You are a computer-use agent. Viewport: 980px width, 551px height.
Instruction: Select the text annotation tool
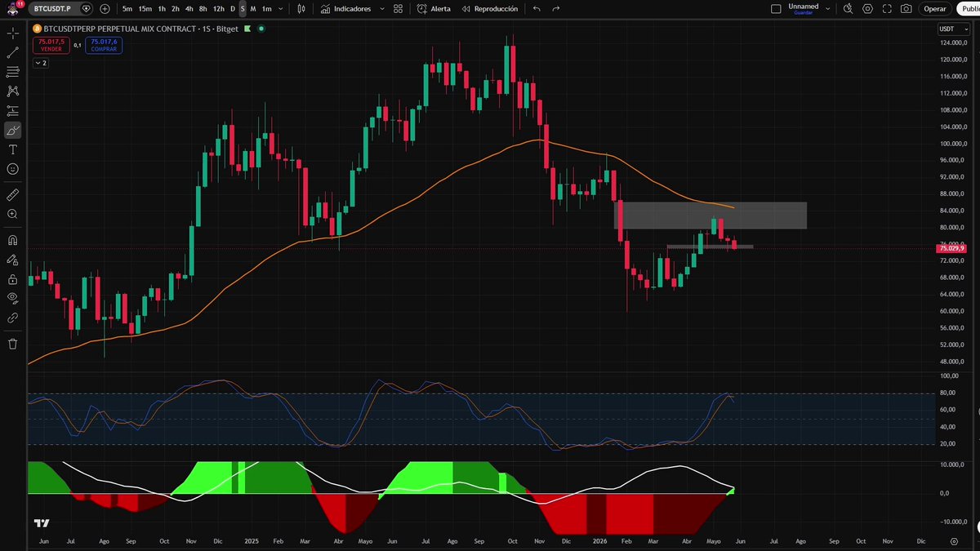click(x=13, y=150)
